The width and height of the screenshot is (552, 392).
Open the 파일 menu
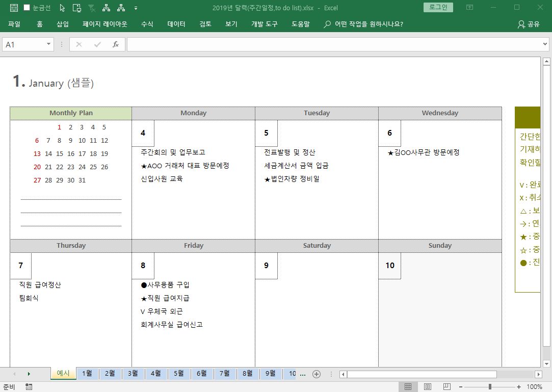tap(14, 24)
